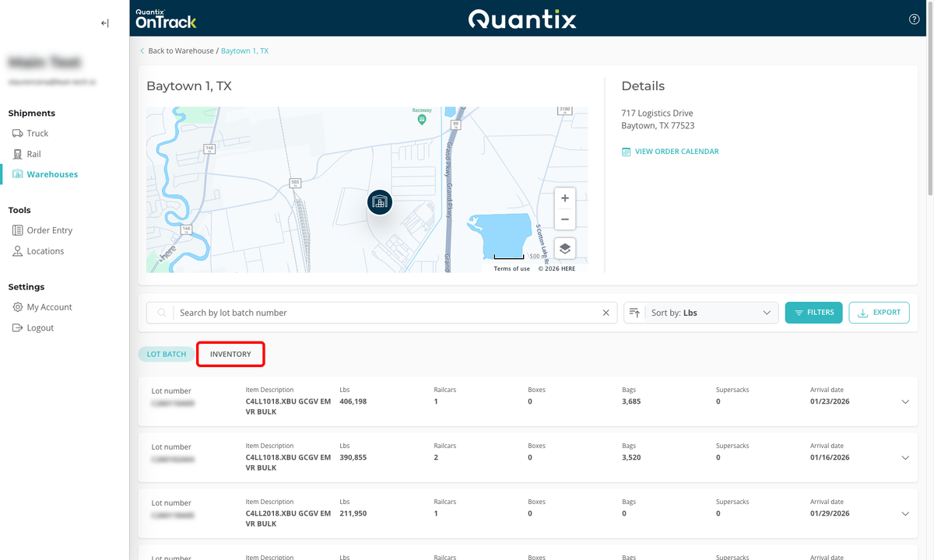This screenshot has height=560, width=934.
Task: Open the Filters panel
Action: pos(813,313)
